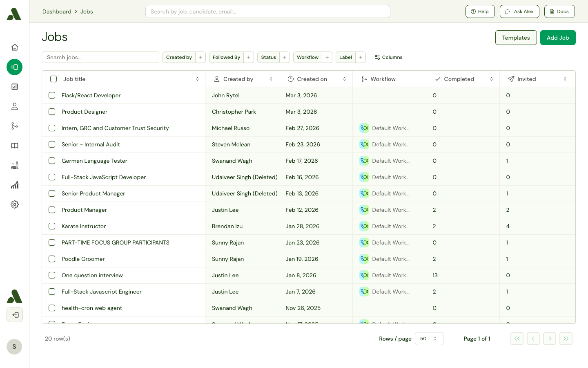This screenshot has width=588, height=368.
Task: Open the Home icon in sidebar
Action: pos(15,47)
